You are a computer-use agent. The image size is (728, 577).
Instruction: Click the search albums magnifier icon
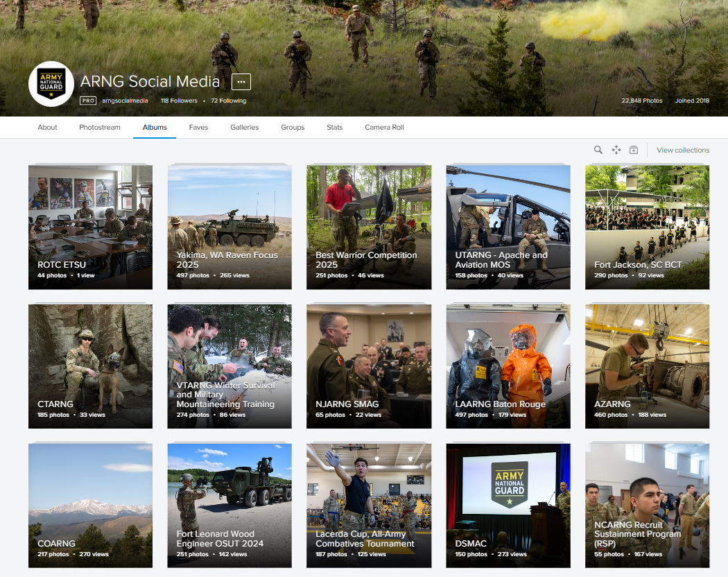(598, 150)
